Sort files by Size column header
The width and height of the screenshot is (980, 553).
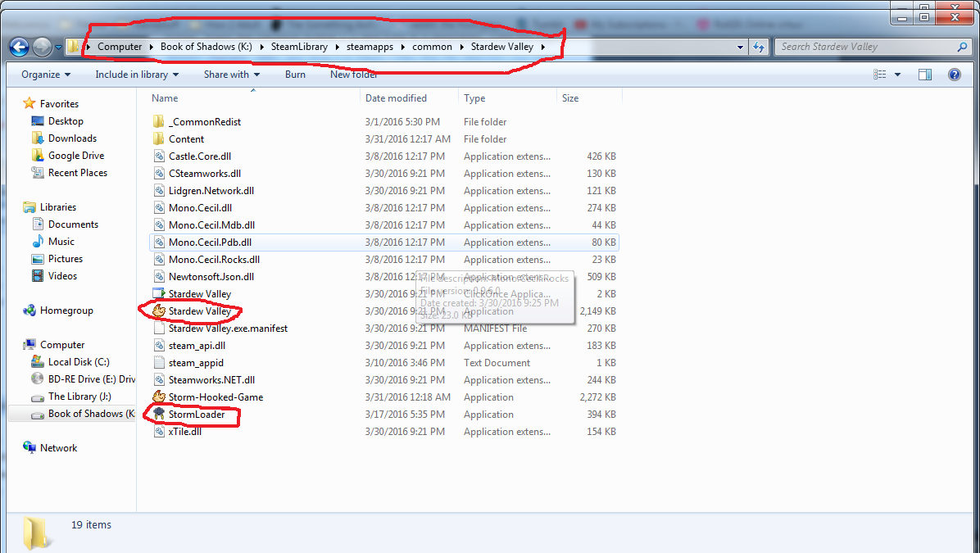pyautogui.click(x=570, y=98)
